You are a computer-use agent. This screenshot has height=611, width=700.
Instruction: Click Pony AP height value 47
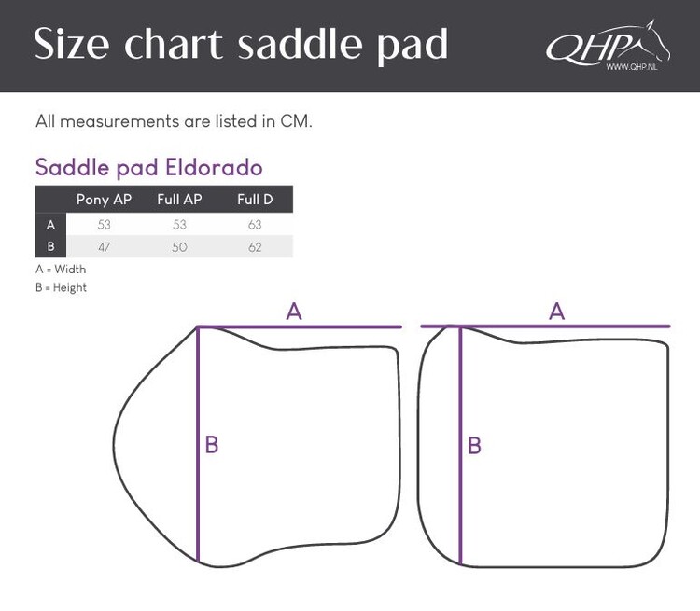pos(104,247)
